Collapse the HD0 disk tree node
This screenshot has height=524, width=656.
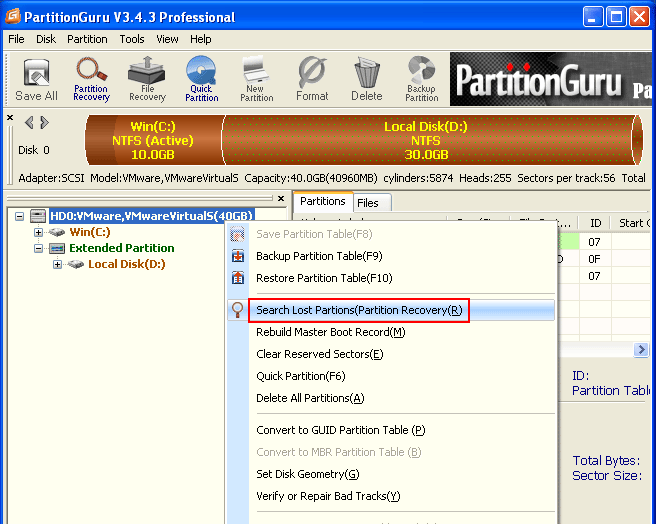pyautogui.click(x=19, y=216)
